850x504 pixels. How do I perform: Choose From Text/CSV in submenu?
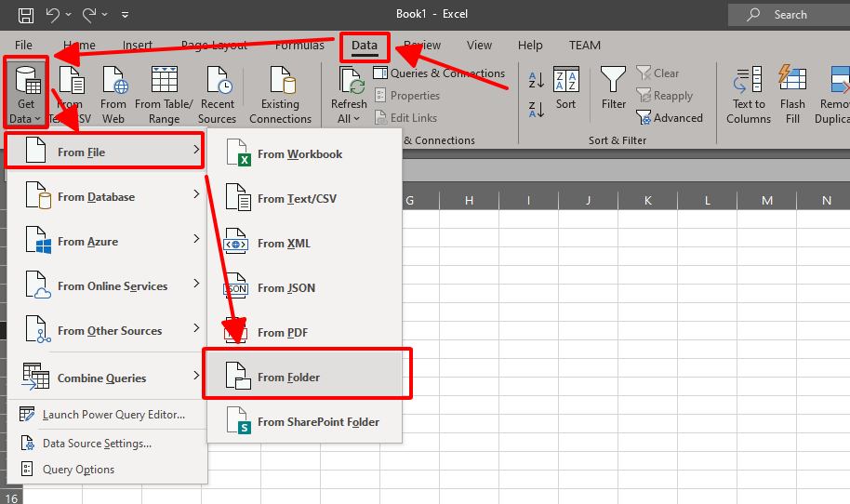pos(305,198)
